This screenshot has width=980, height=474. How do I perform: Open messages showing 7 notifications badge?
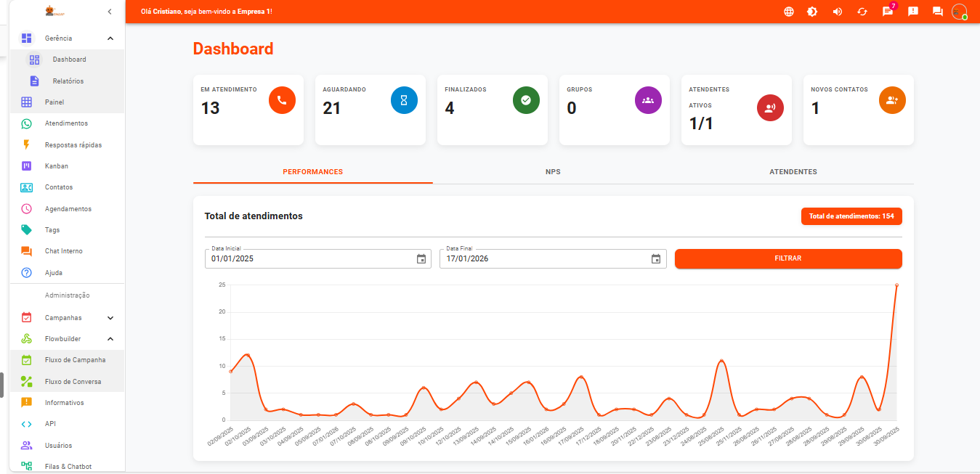(888, 12)
